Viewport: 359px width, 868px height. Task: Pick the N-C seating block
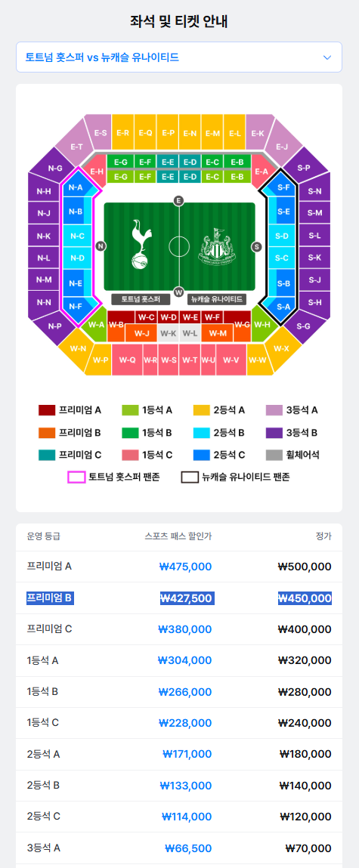tap(77, 236)
